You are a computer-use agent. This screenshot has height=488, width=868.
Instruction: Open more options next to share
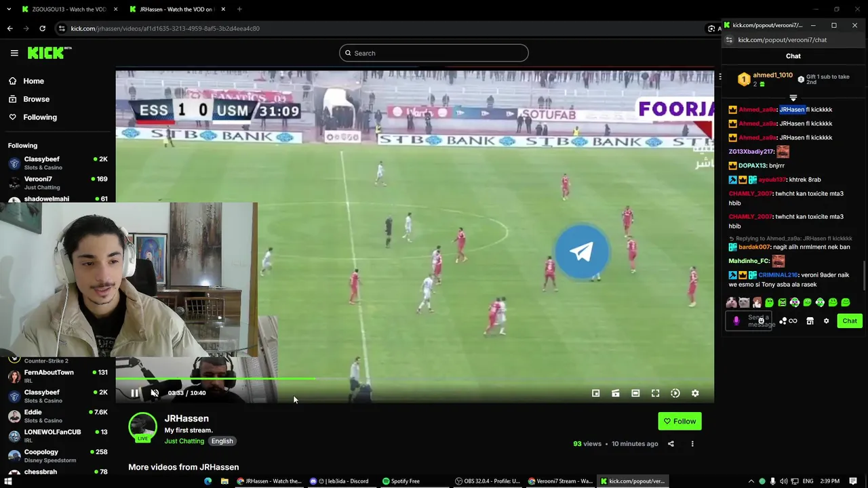[x=692, y=444]
